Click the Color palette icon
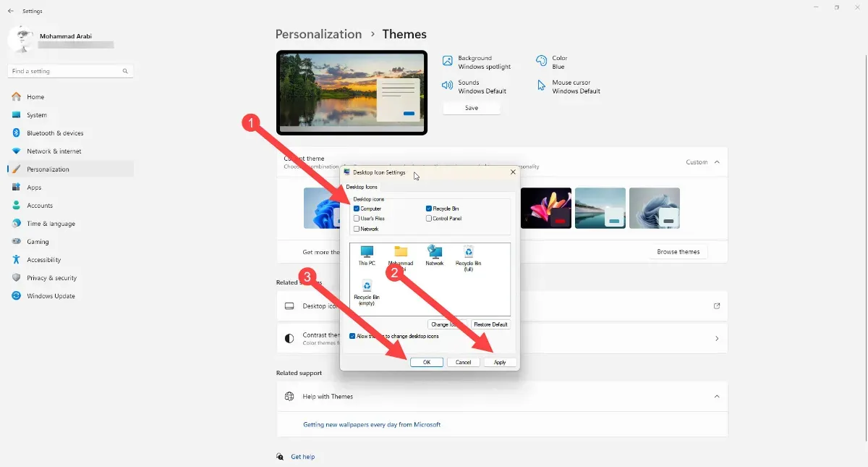Image resolution: width=868 pixels, height=467 pixels. pyautogui.click(x=541, y=62)
